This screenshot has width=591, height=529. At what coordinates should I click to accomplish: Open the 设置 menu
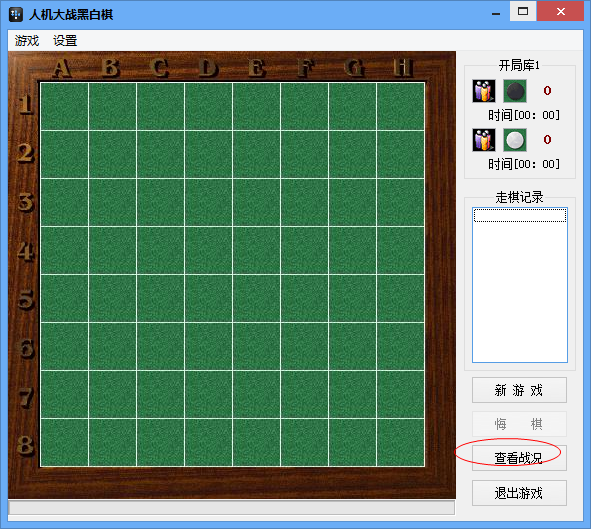pos(65,40)
